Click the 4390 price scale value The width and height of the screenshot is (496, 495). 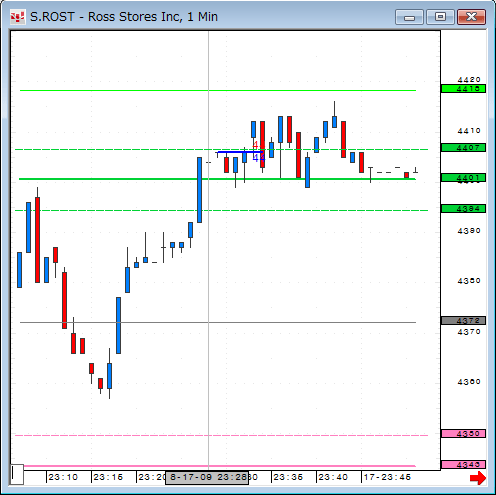(x=469, y=231)
